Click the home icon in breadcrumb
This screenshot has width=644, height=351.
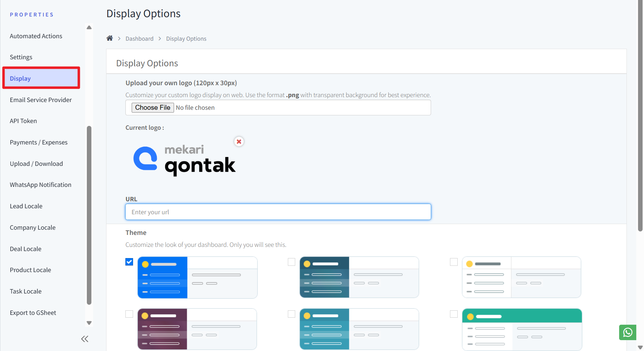[110, 38]
